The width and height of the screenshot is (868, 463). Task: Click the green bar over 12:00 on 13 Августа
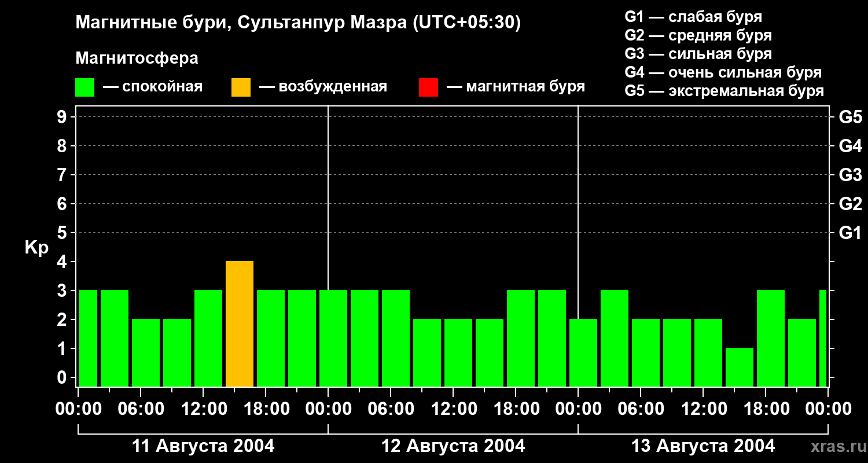[708, 353]
